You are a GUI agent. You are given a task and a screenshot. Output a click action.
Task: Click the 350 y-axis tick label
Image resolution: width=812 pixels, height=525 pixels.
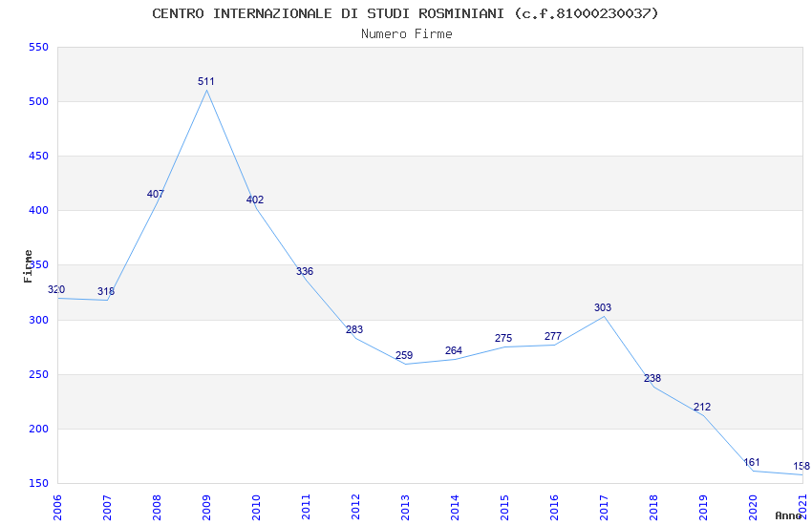pos(39,264)
